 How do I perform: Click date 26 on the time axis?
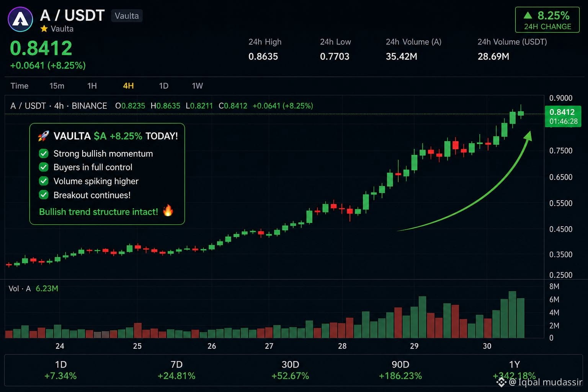(x=212, y=346)
